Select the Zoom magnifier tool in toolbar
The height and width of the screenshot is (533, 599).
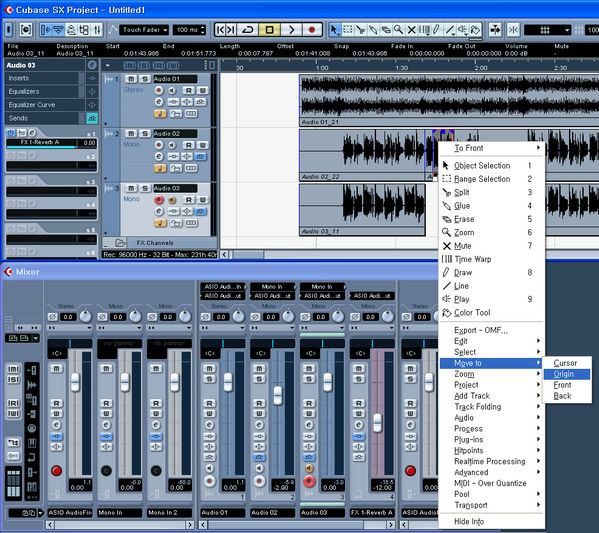398,30
